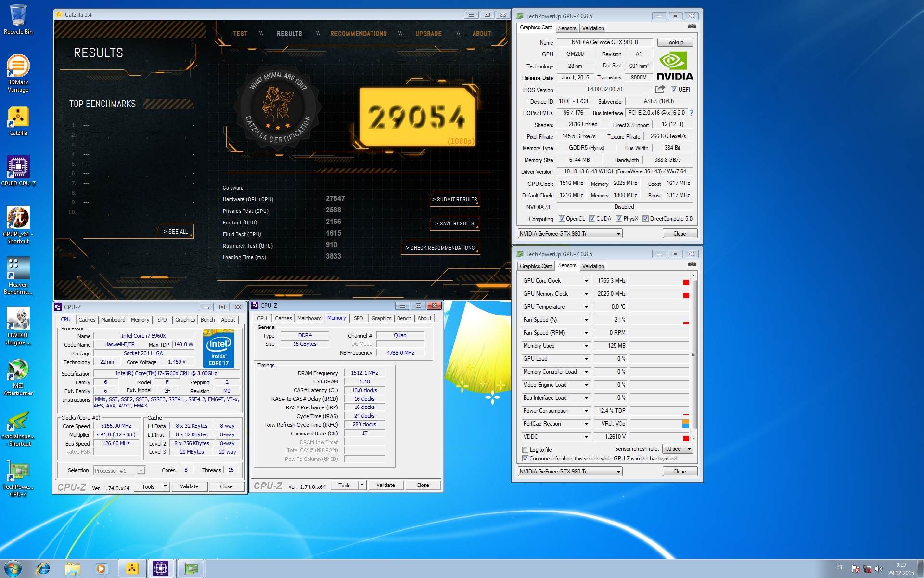
Task: Toggle the OpenCL checkbox
Action: 562,219
